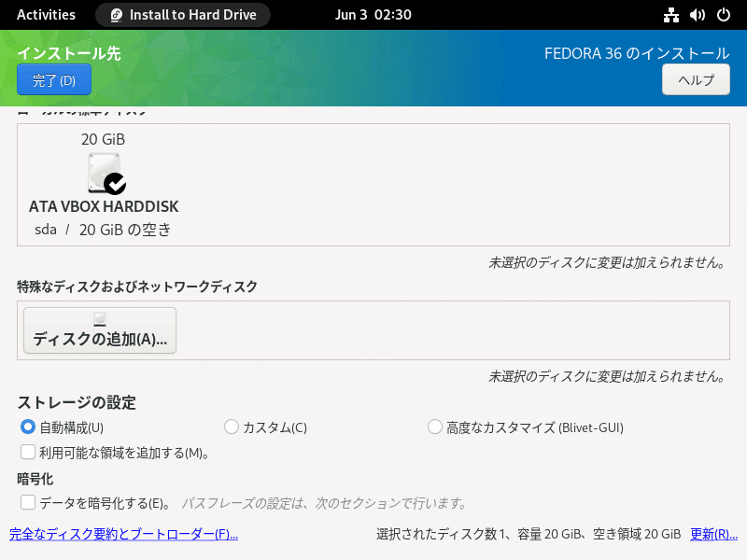Select 自動構成(U) radio option
This screenshot has width=747, height=560.
28,427
